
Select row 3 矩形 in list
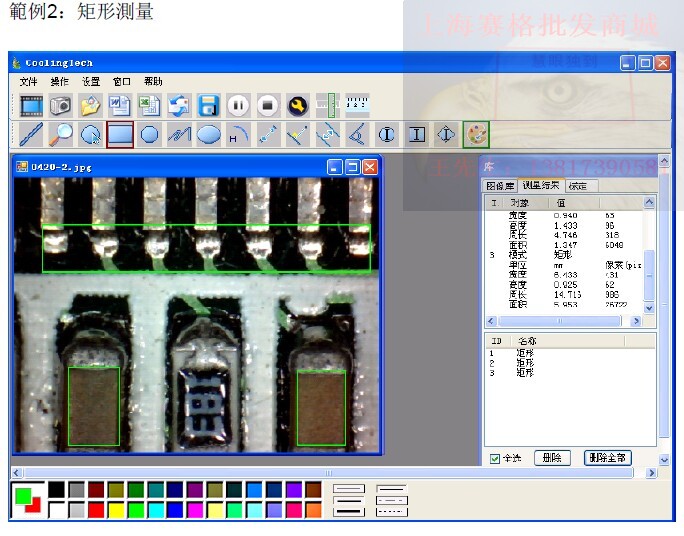[570, 373]
